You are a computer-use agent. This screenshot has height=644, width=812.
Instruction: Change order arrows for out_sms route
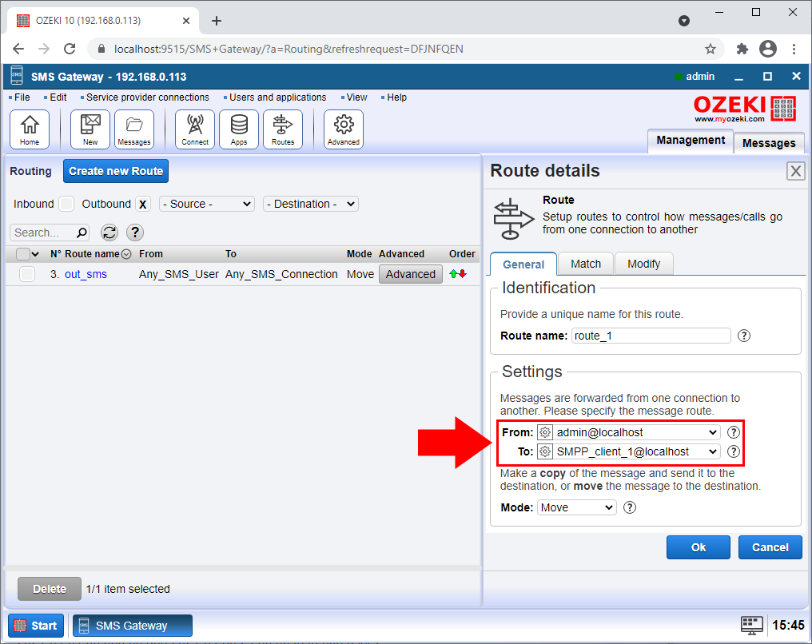[x=458, y=274]
